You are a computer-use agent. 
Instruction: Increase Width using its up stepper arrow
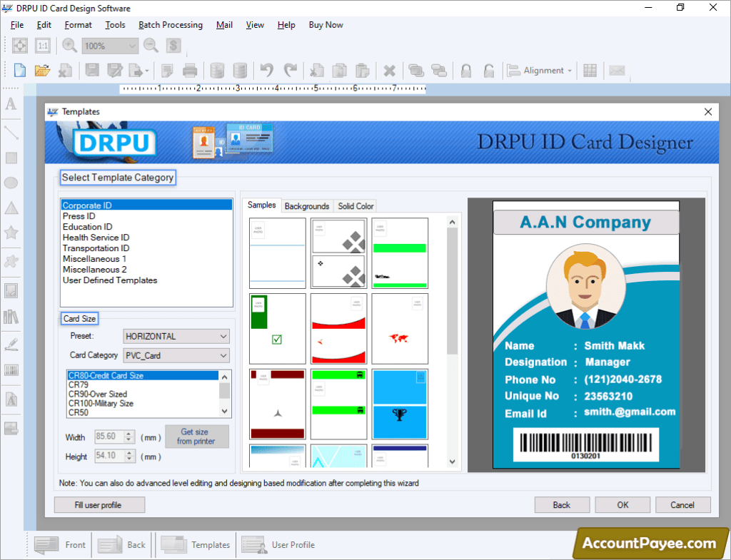click(129, 434)
